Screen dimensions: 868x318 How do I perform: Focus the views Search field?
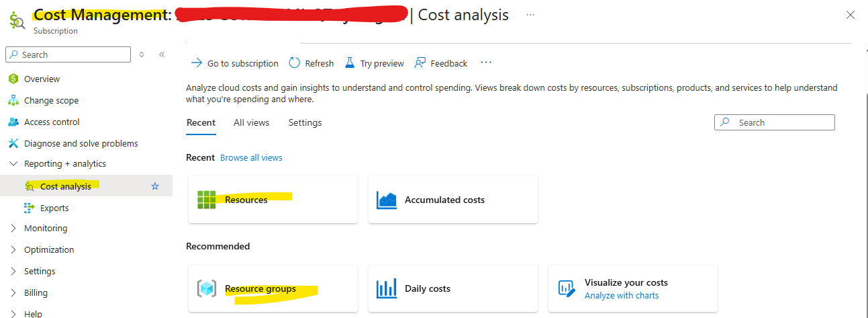775,122
